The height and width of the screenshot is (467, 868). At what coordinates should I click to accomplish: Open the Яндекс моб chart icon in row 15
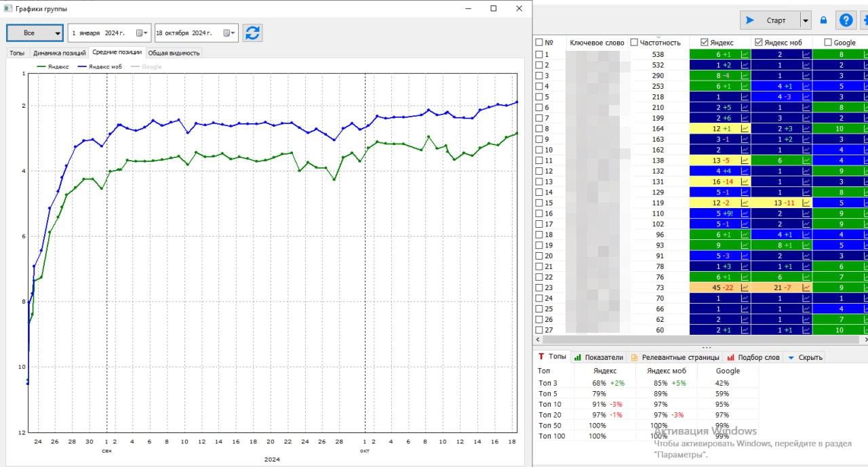coord(806,203)
